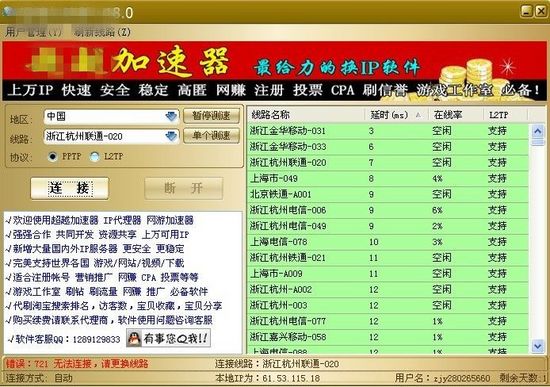Open the 用户管理 menu
This screenshot has height=387, width=550.
point(33,32)
